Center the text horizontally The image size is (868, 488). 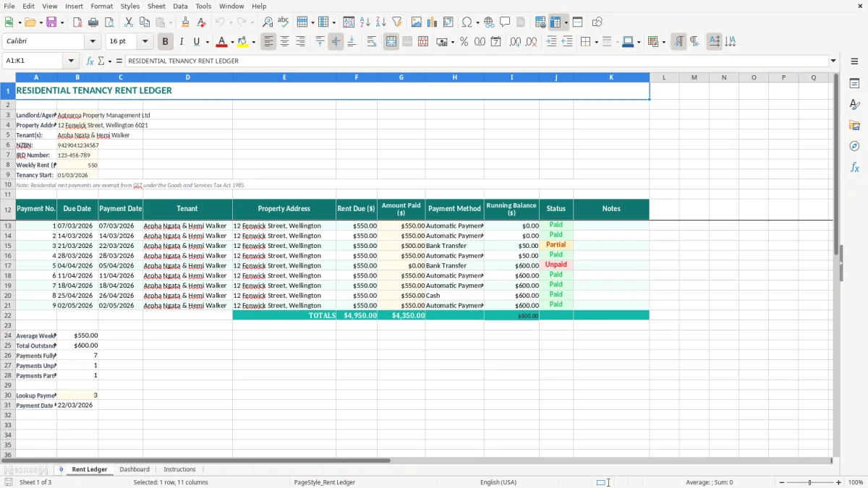tap(284, 42)
